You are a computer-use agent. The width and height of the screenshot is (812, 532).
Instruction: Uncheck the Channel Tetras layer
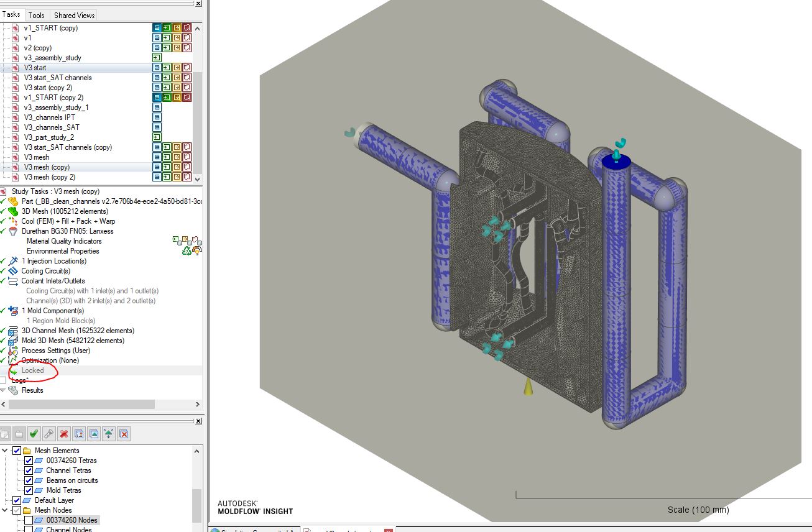29,470
